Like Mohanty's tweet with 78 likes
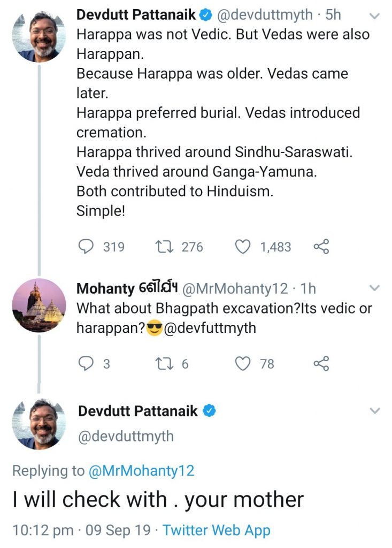 click(243, 364)
